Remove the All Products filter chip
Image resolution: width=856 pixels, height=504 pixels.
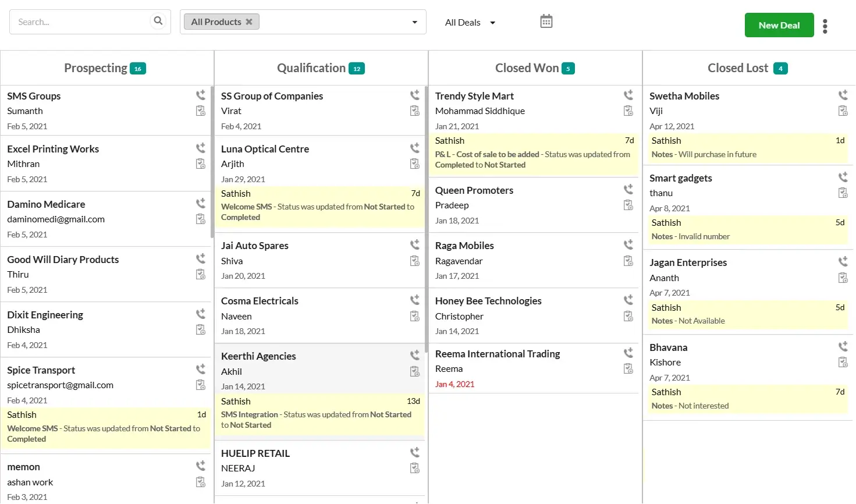pyautogui.click(x=250, y=21)
